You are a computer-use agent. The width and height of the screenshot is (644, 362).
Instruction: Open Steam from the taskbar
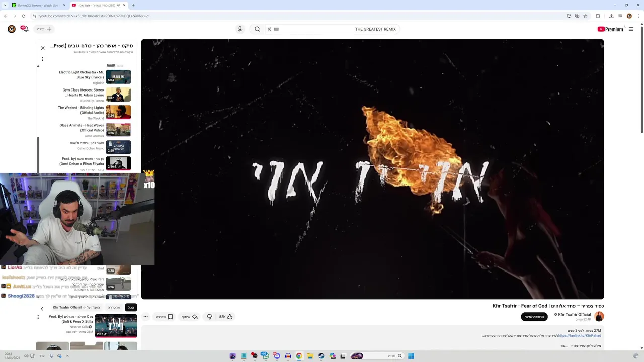point(321,356)
